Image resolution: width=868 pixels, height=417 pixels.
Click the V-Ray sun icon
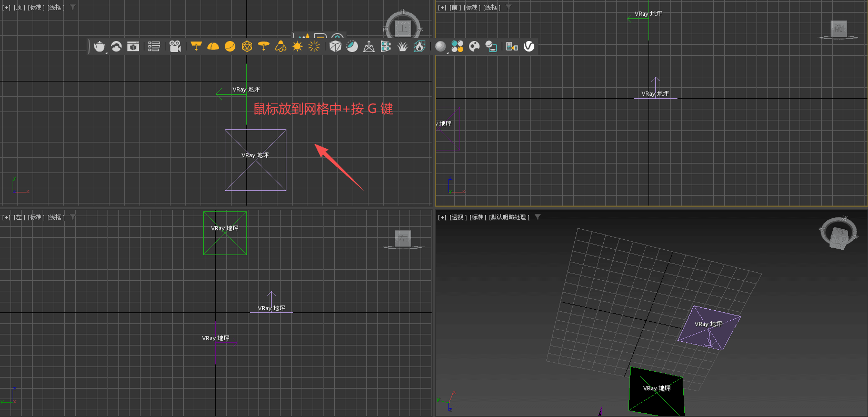297,47
